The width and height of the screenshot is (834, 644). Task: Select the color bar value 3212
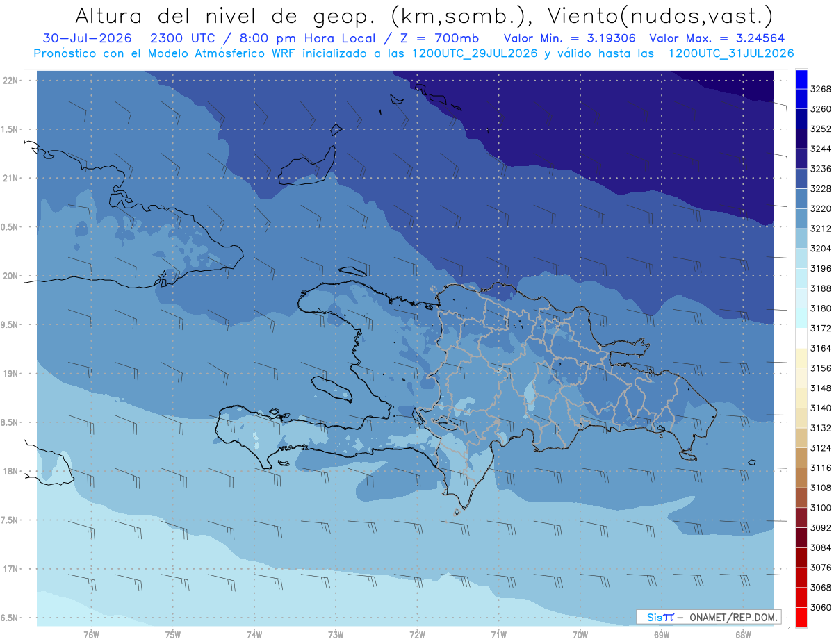tap(821, 229)
